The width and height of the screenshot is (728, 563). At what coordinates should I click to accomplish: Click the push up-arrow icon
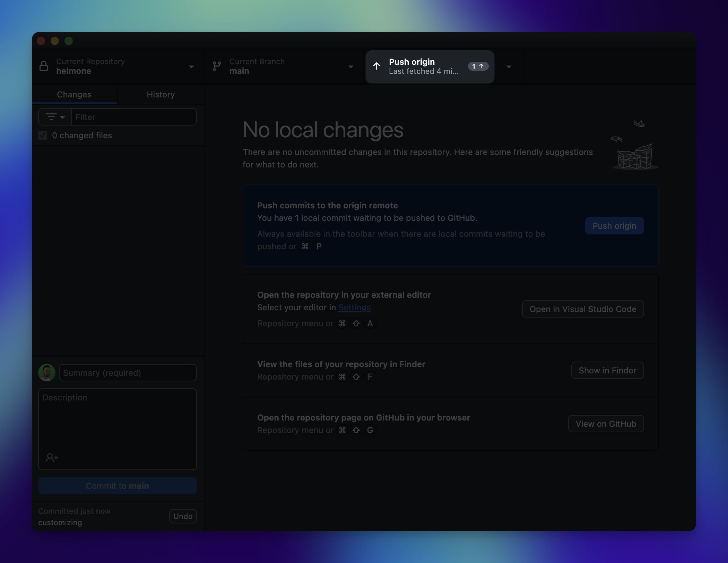pyautogui.click(x=376, y=66)
